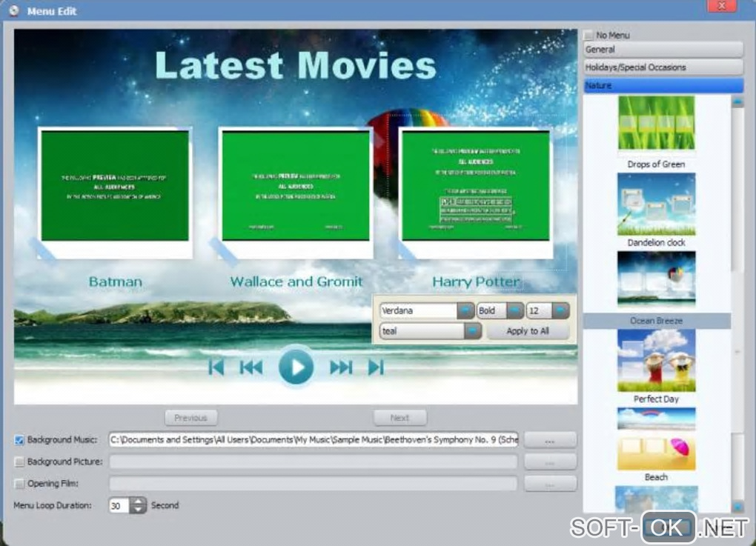
Task: Select the Nature template category
Action: [x=663, y=85]
